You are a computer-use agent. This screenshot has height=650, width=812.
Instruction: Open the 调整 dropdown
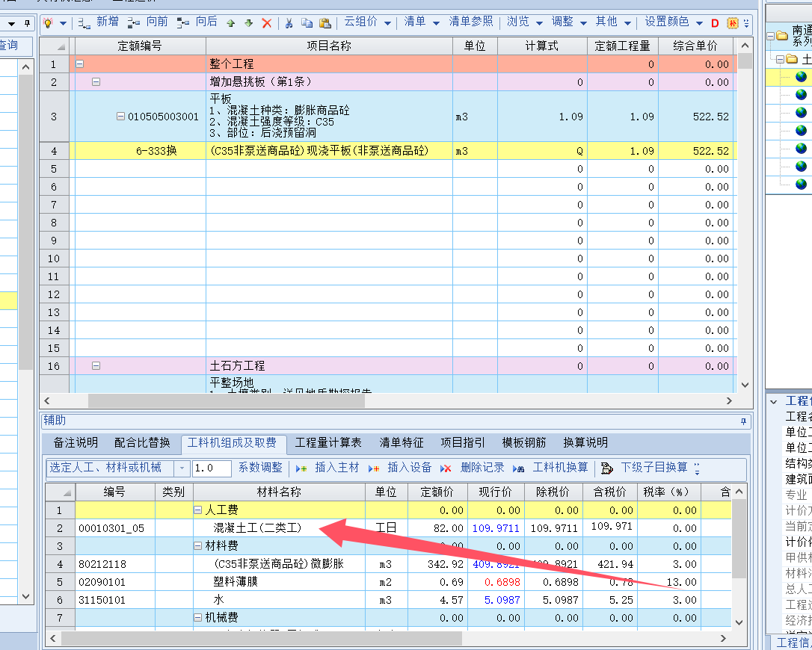click(583, 22)
